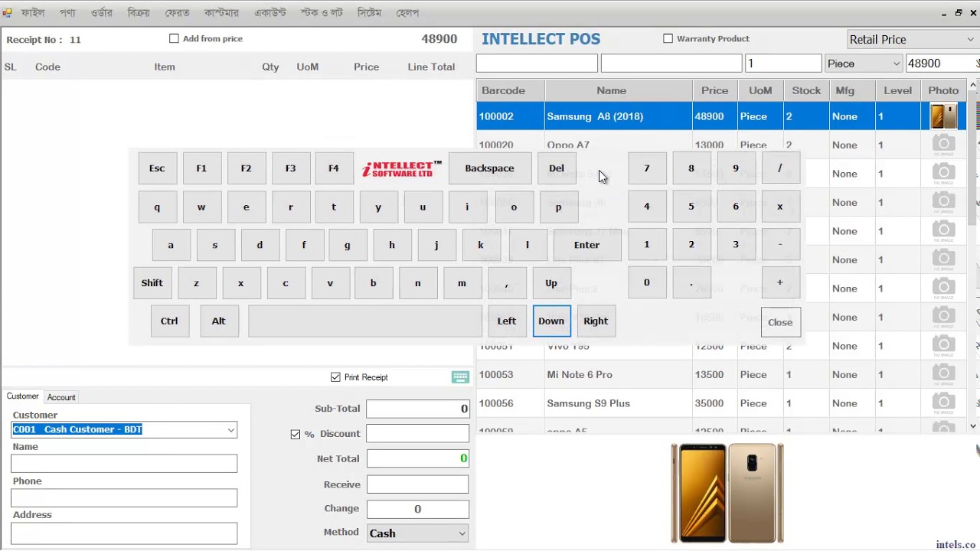The image size is (980, 551).
Task: Click the Discount amount field
Action: coord(417,434)
